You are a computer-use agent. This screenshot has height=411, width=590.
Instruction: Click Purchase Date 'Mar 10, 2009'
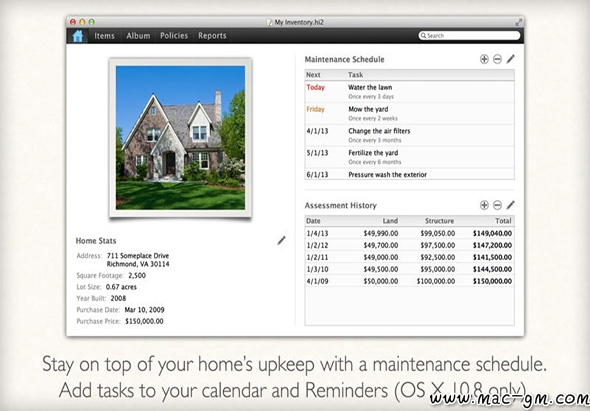144,310
